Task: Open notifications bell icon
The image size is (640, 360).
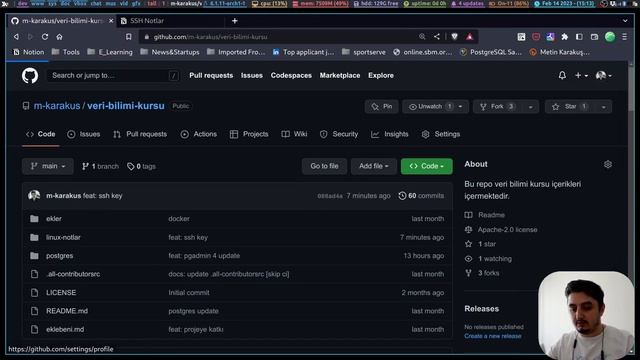Action: (562, 76)
